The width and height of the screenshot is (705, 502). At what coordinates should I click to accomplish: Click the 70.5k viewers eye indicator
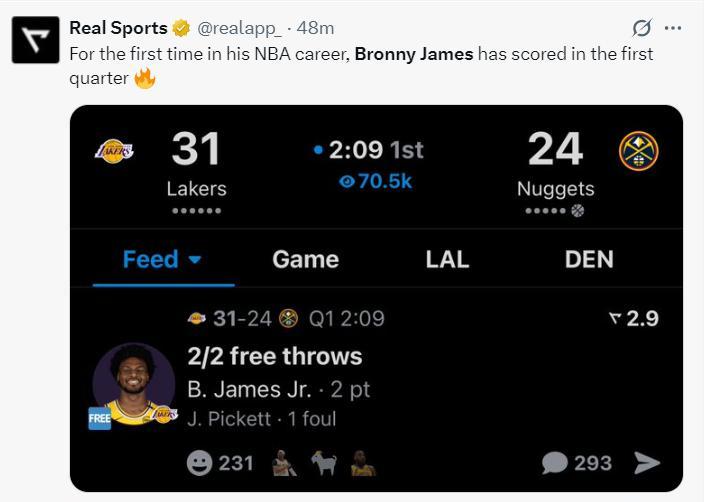tap(375, 182)
